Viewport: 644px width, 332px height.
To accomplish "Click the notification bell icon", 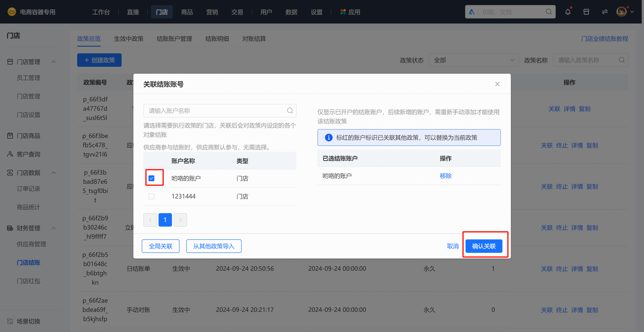I will 568,12.
